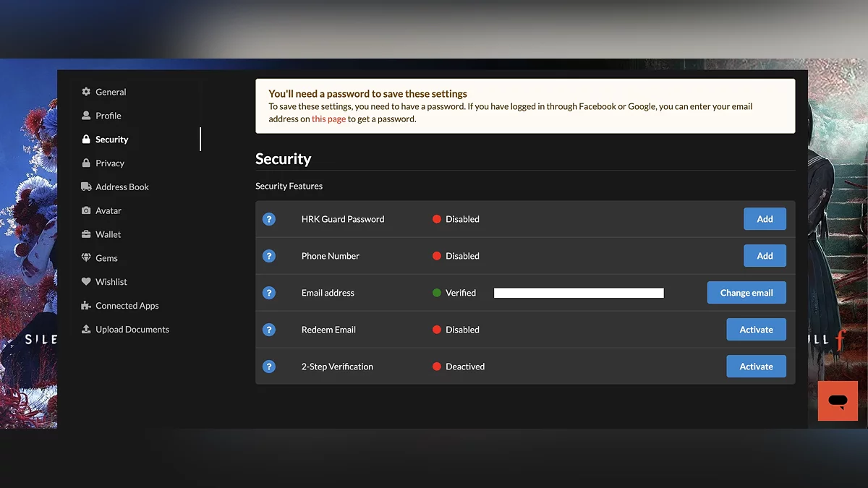Click the Change email button
This screenshot has width=868, height=488.
coord(746,293)
